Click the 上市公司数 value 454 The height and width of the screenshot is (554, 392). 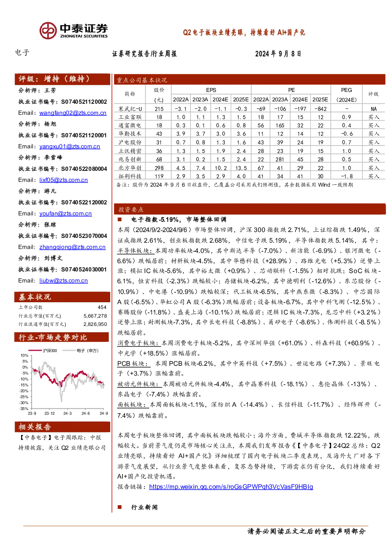pyautogui.click(x=102, y=307)
